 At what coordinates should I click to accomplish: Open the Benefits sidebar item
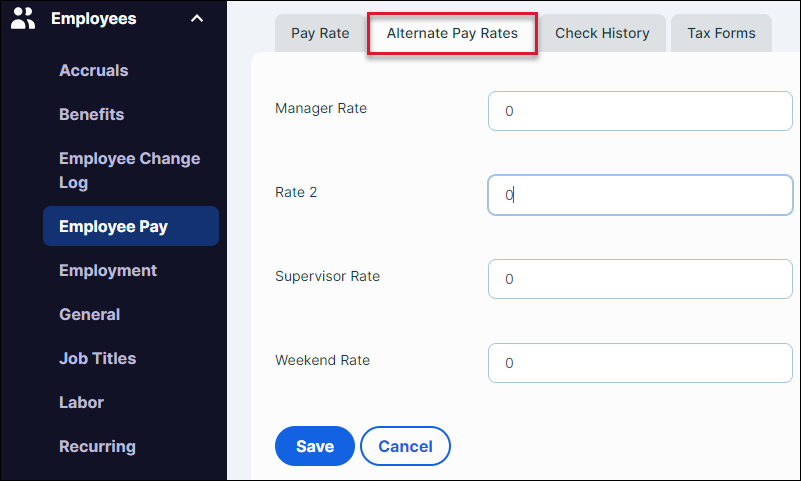pyautogui.click(x=92, y=115)
